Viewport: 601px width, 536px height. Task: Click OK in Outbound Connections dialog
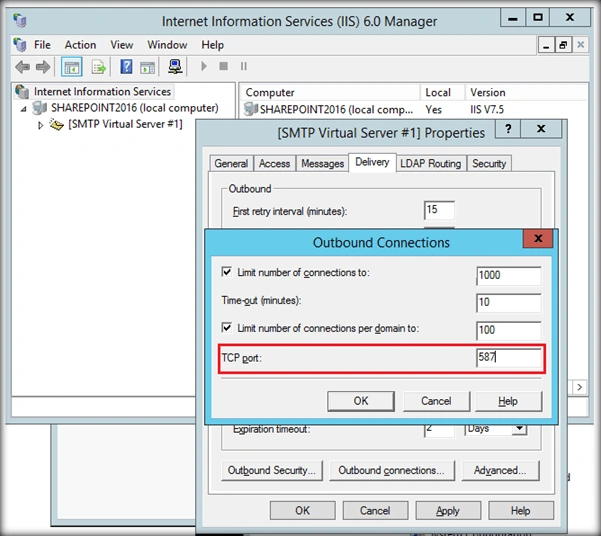361,401
